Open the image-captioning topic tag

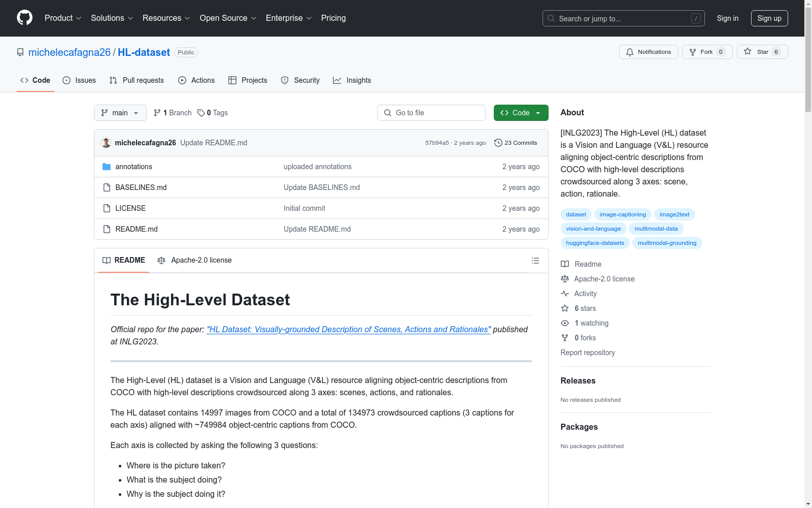623,214
